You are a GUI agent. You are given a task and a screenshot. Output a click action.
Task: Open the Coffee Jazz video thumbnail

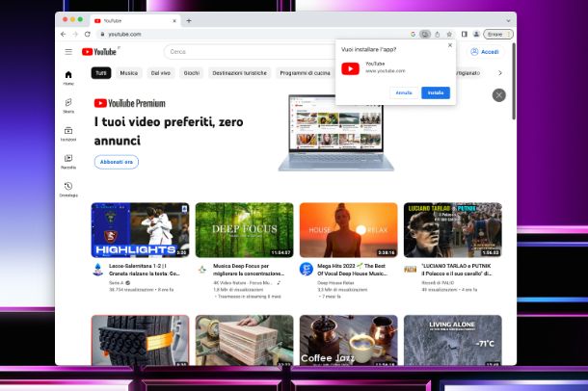(348, 340)
